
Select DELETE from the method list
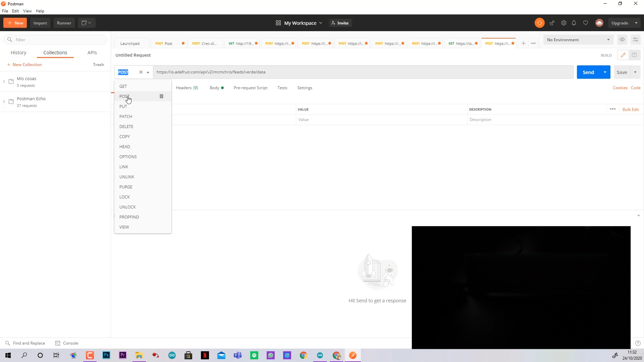pos(143,126)
